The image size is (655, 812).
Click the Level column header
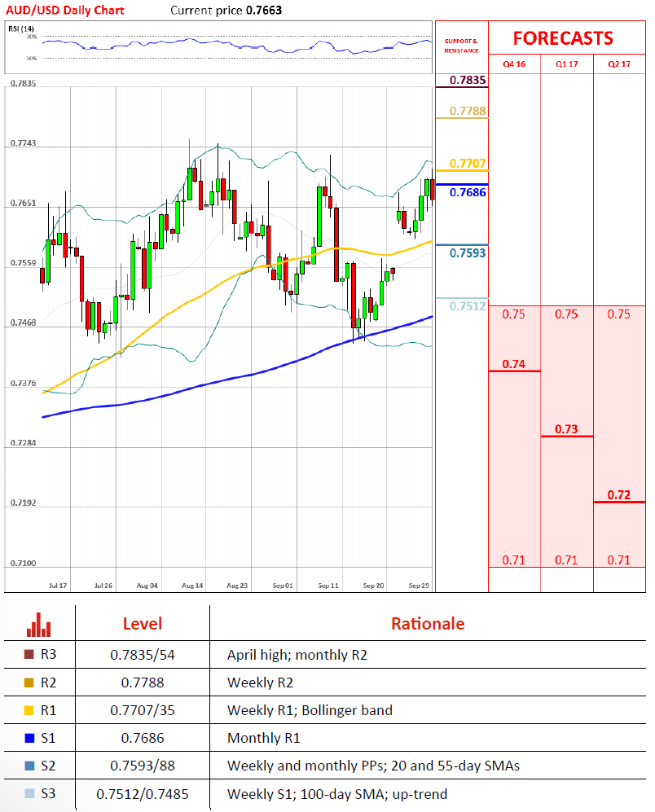(143, 624)
